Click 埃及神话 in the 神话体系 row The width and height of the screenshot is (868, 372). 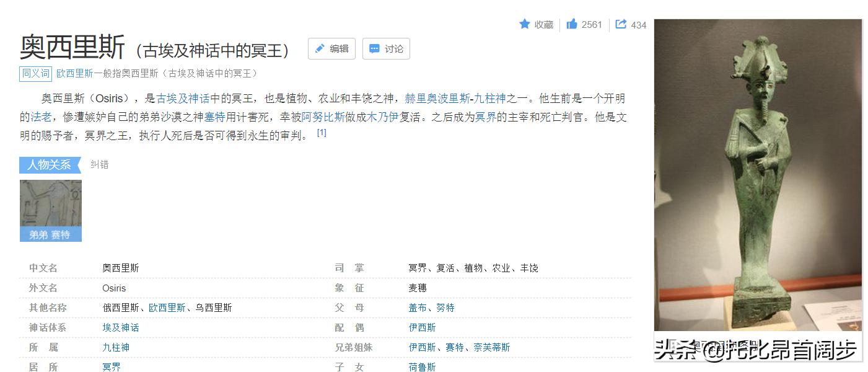120,327
